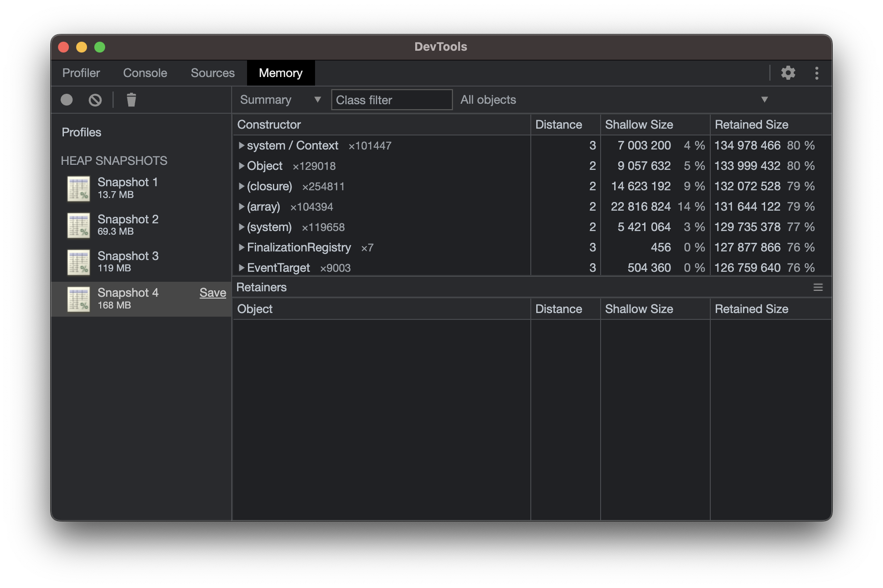This screenshot has width=883, height=588.
Task: Select the Snapshot 2 thumbnail
Action: tap(78, 225)
